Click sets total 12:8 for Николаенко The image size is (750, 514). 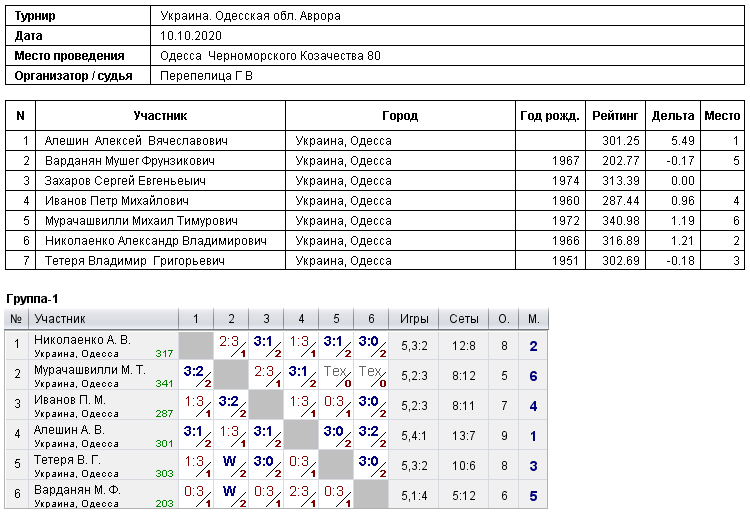[463, 346]
